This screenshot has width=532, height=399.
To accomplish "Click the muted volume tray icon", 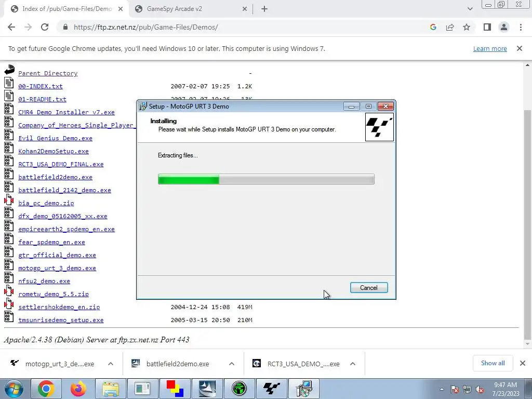I will click(x=480, y=390).
